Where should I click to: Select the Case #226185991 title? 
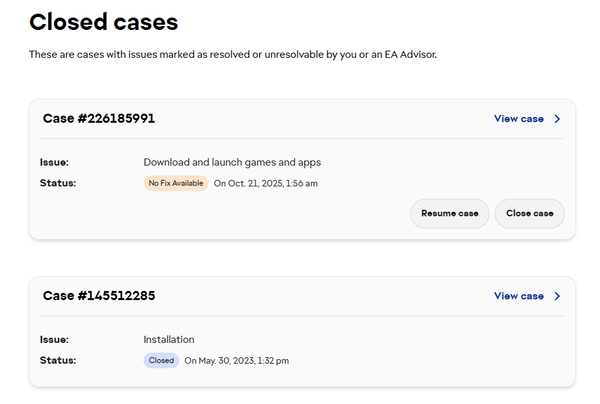click(x=99, y=119)
